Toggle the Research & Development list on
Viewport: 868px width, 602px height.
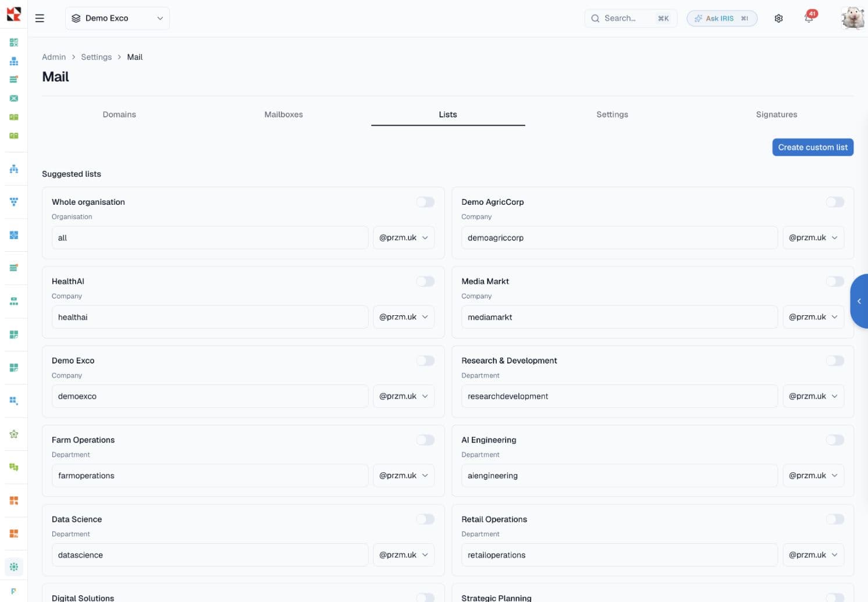coord(835,361)
